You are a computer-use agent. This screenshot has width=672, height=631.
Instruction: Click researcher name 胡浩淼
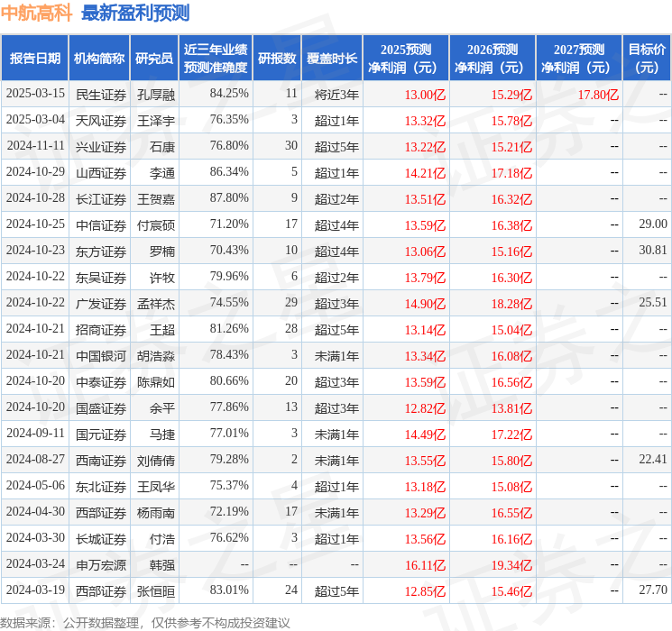156,356
